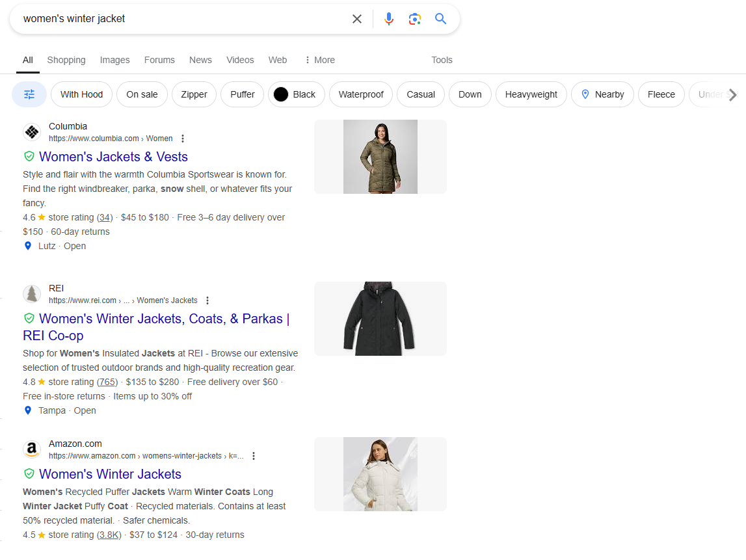
Task: Select the All results tab
Action: click(x=27, y=60)
